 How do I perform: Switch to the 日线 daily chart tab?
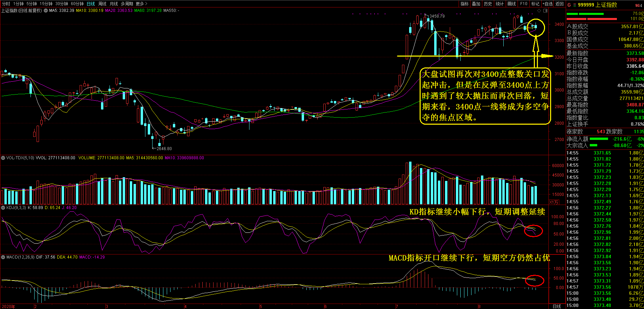pyautogui.click(x=90, y=4)
